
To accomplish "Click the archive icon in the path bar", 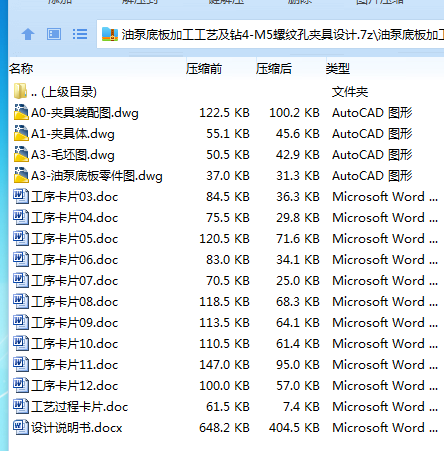I will point(110,34).
